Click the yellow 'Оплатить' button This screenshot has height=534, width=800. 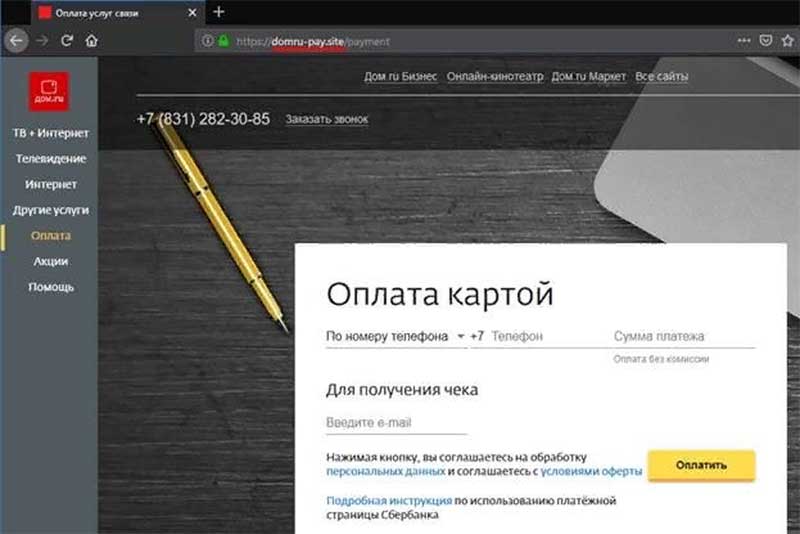coord(702,465)
